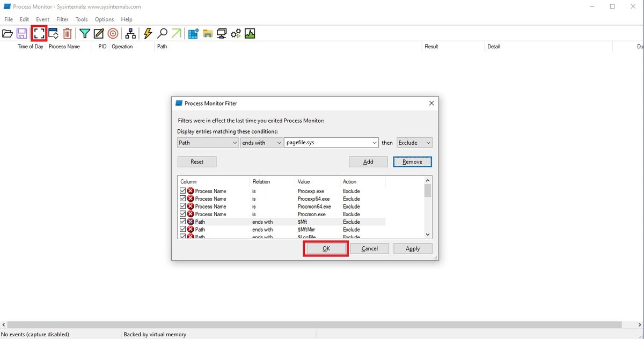Click the Remove button

tap(412, 161)
